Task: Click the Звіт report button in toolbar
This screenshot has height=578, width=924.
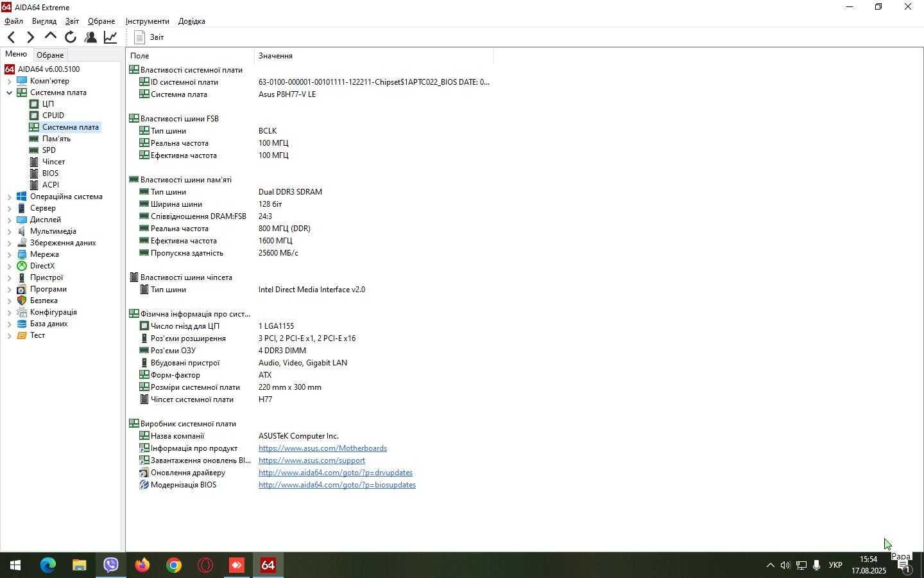Action: click(x=150, y=37)
